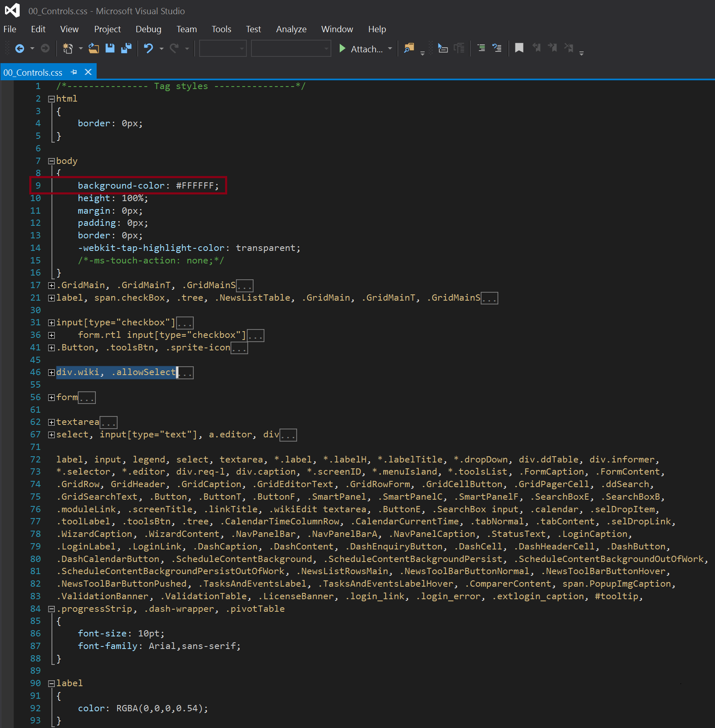Open the Solution Configurations combo box
715x728 pixels.
[x=223, y=49]
